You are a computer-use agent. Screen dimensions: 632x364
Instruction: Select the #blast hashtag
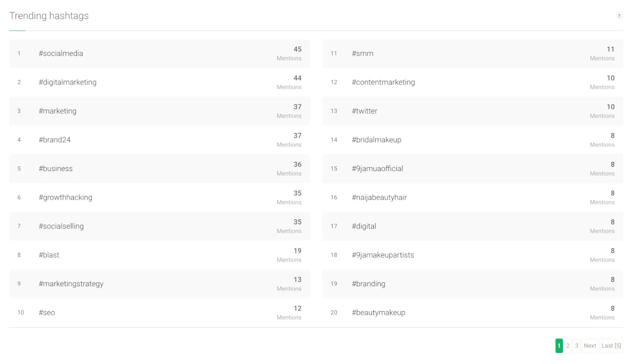click(x=49, y=255)
